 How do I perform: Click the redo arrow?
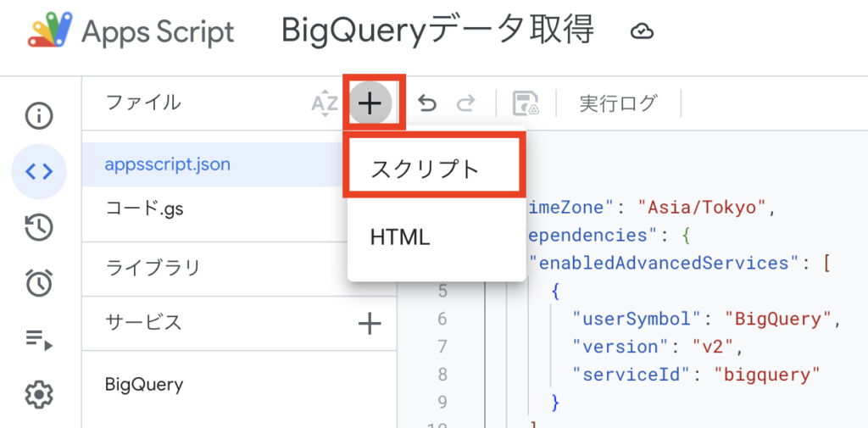click(465, 103)
